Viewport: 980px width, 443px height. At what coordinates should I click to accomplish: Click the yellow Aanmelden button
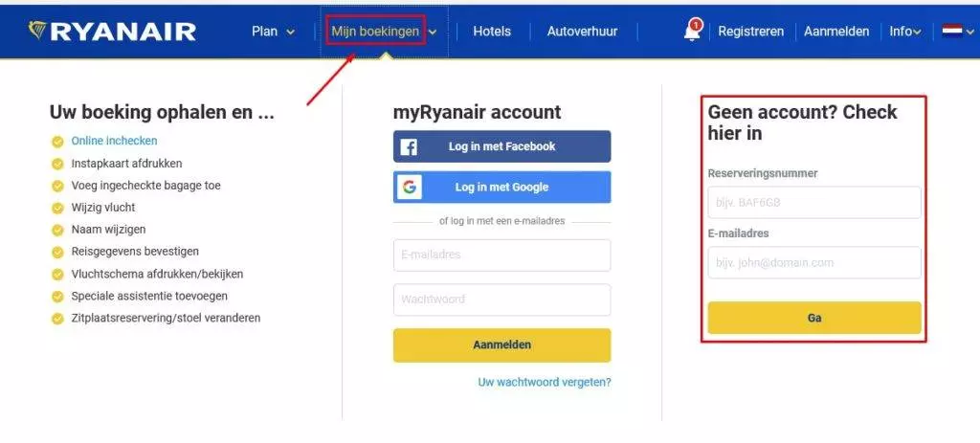tap(501, 344)
